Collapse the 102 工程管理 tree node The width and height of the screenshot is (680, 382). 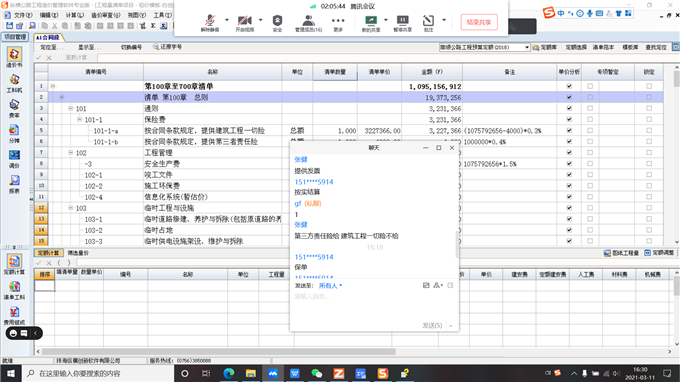70,152
